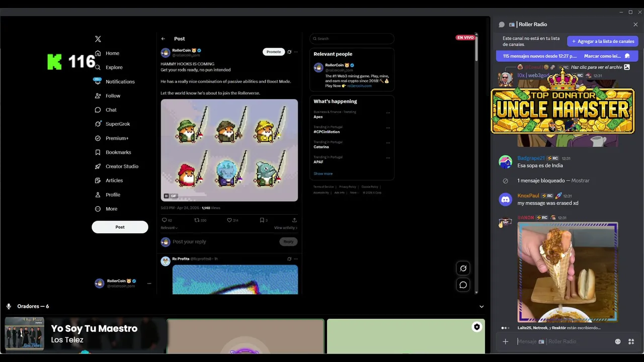Click the floating Grok button

[463, 268]
